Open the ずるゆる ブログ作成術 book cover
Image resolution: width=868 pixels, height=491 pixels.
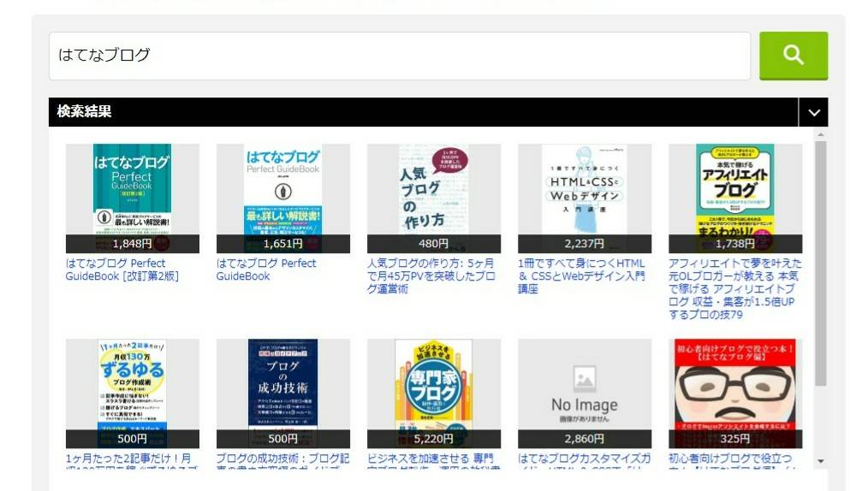[x=133, y=393]
